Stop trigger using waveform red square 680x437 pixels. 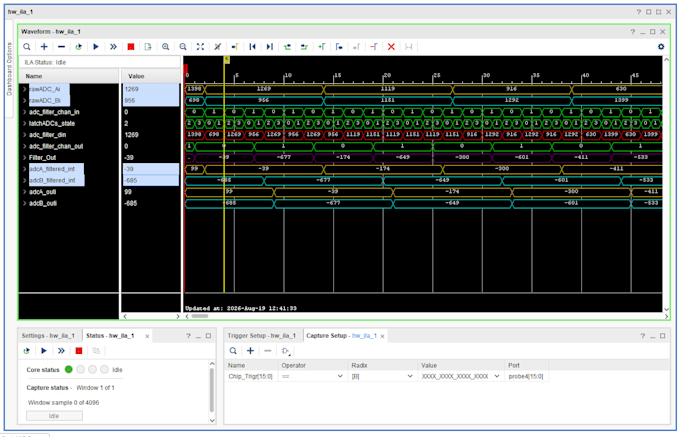(131, 47)
